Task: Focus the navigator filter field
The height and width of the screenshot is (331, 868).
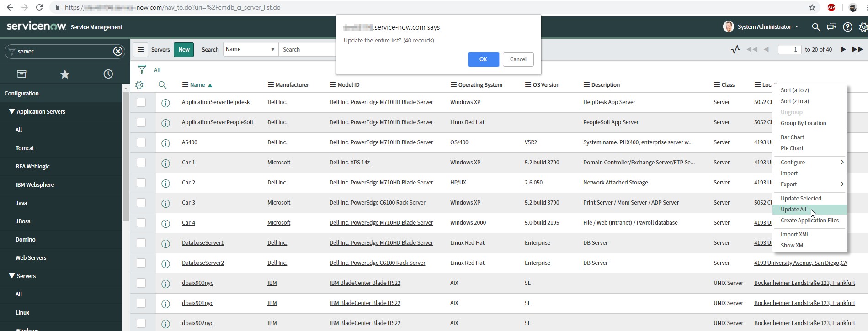Action: (x=64, y=51)
